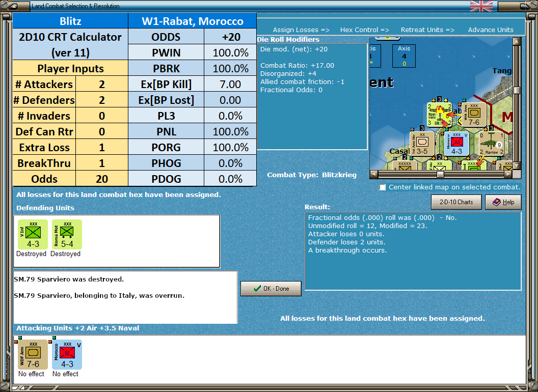Click the Axis 4 box on the map
This screenshot has height=392, width=538.
404,56
